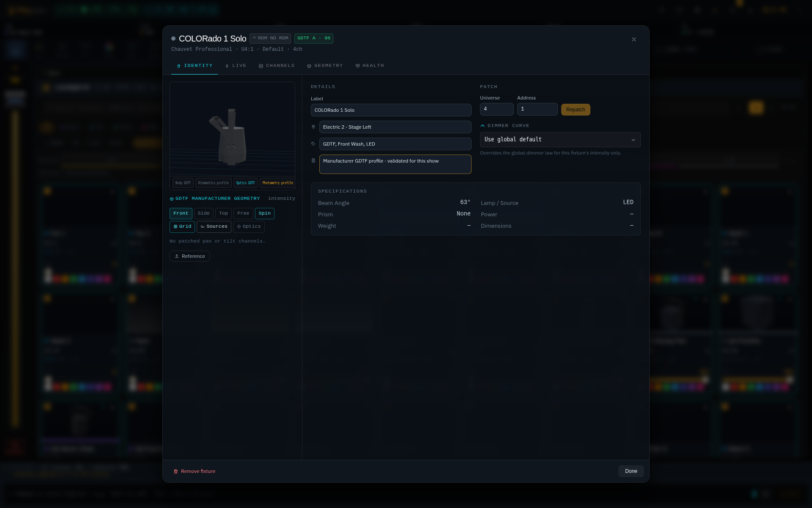
Task: Click the Done button
Action: 631,471
